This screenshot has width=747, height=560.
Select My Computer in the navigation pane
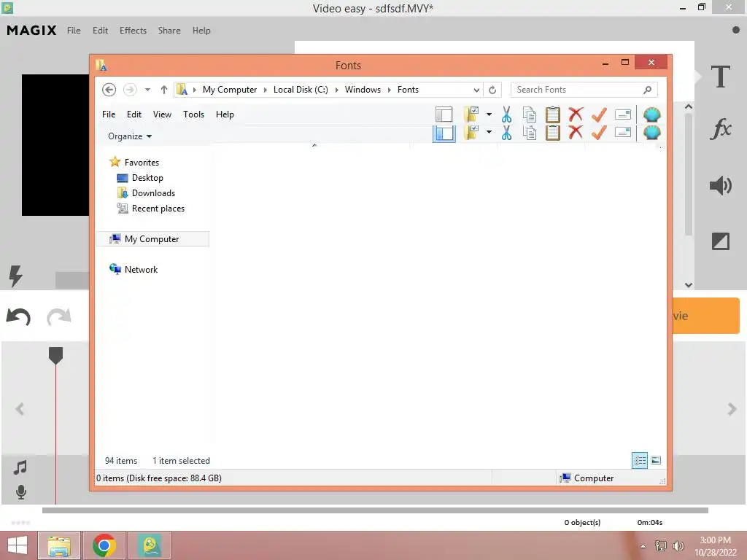(x=152, y=239)
